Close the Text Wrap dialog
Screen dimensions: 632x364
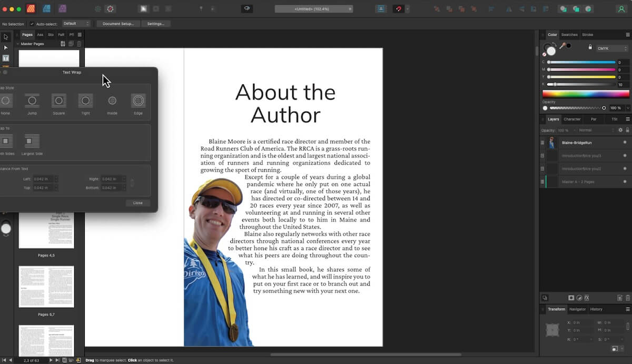click(137, 202)
